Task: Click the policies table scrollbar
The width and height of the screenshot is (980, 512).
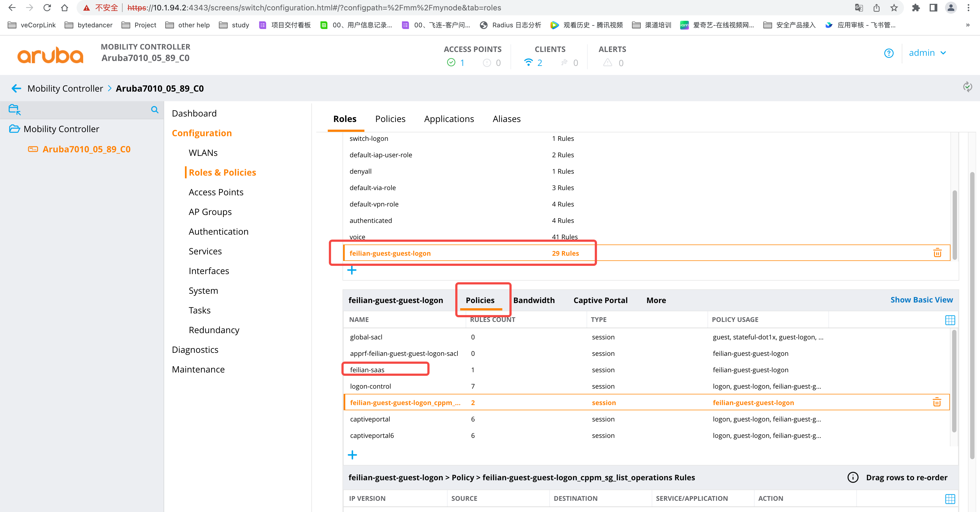Action: point(954,381)
